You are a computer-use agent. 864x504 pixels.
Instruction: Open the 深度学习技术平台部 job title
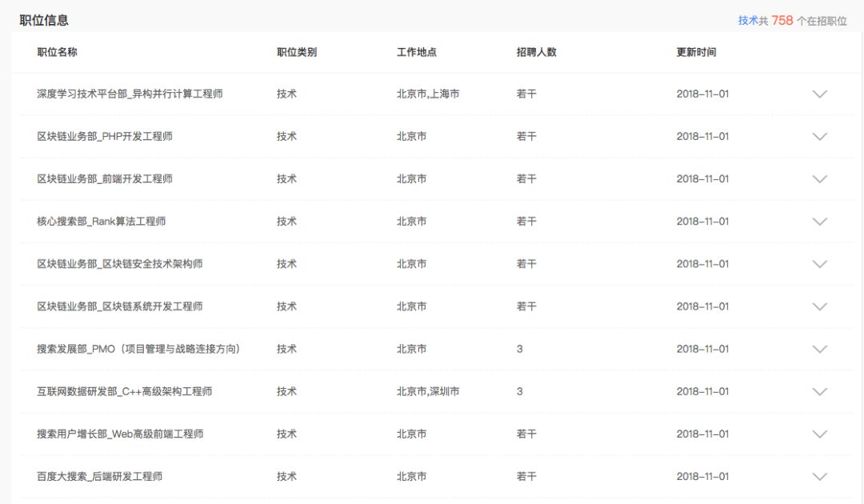130,94
